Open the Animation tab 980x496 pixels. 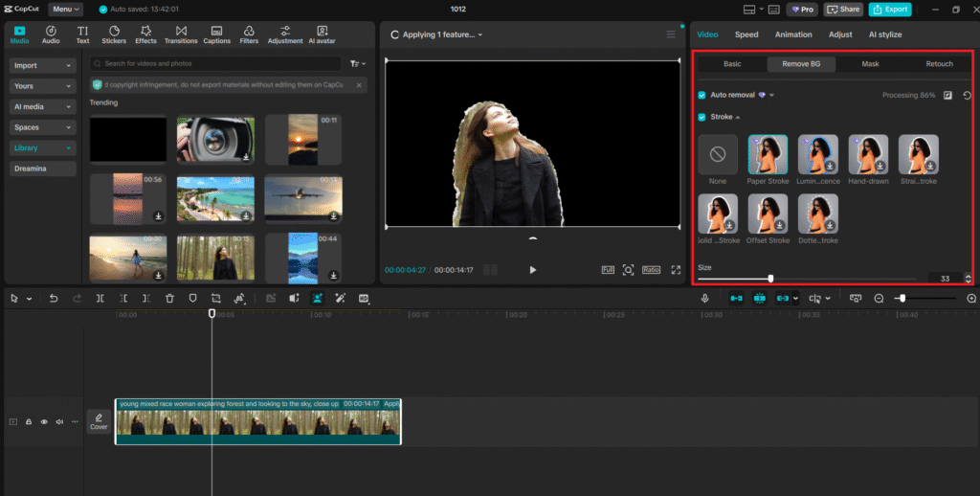click(x=793, y=34)
